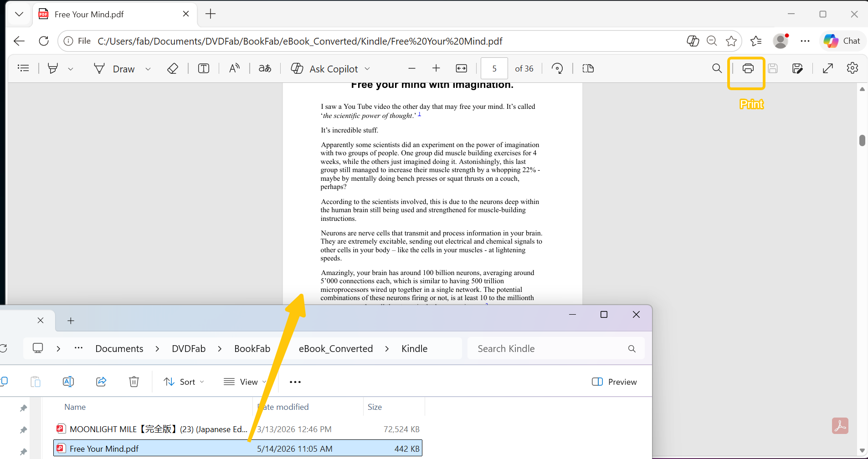The image size is (868, 459).
Task: Select the Highlight tool
Action: 53,68
